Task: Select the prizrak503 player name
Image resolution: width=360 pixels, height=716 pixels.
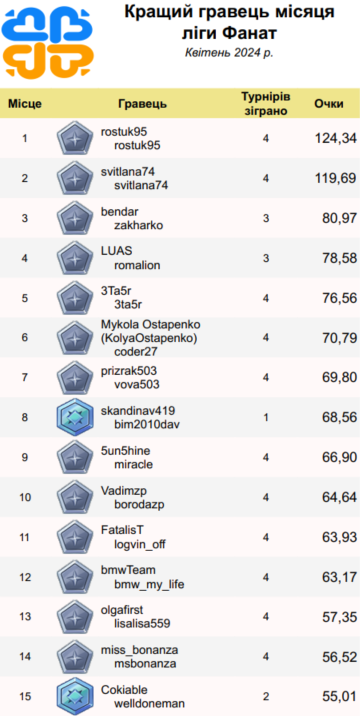Action: (129, 371)
